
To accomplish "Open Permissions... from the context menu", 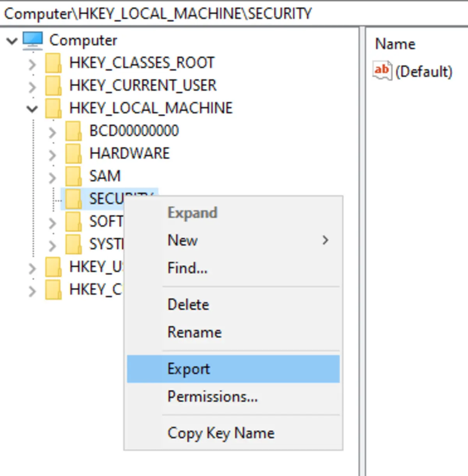I will [233, 396].
